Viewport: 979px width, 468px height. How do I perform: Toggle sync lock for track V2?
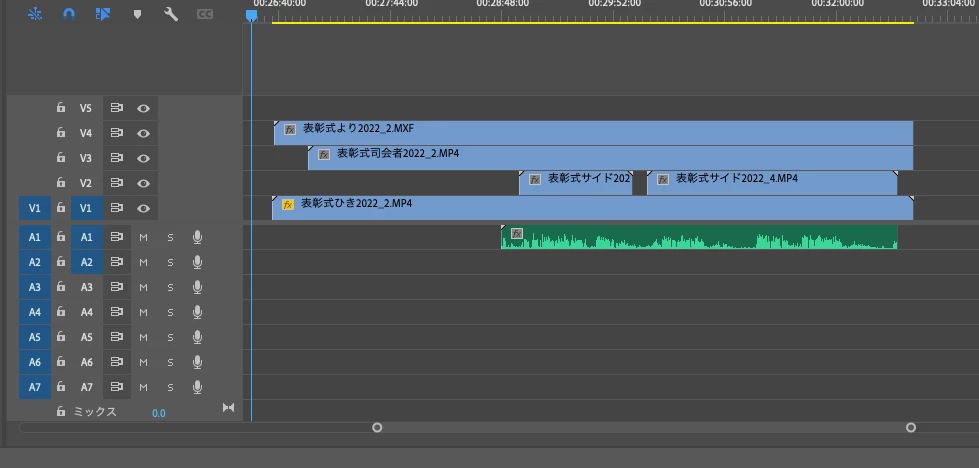pos(117,183)
